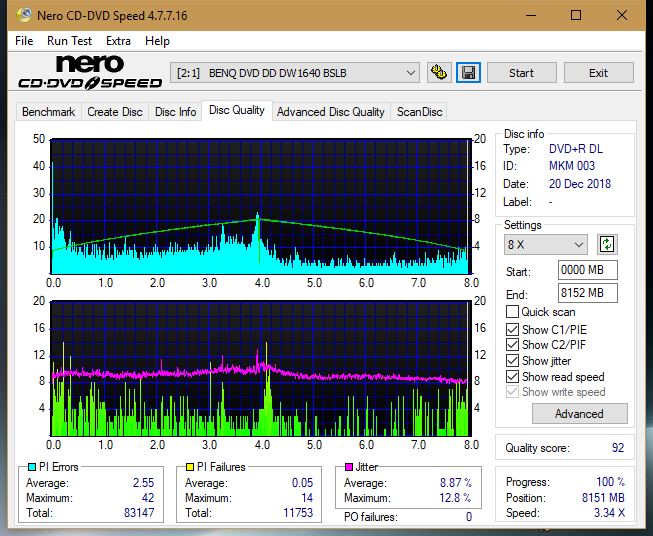This screenshot has width=653, height=536.
Task: Click the Nero CD-DVD Speed logo
Action: point(90,72)
